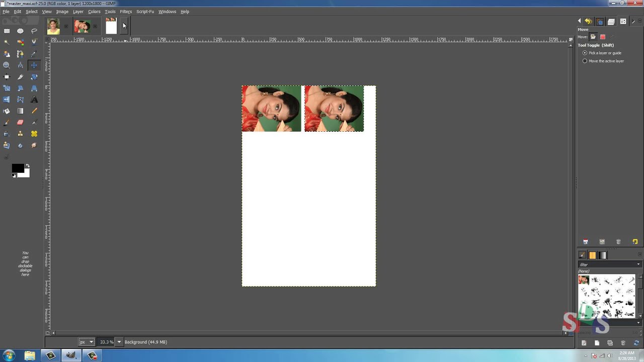
Task: Set Move mode to Path
Action: click(x=612, y=37)
